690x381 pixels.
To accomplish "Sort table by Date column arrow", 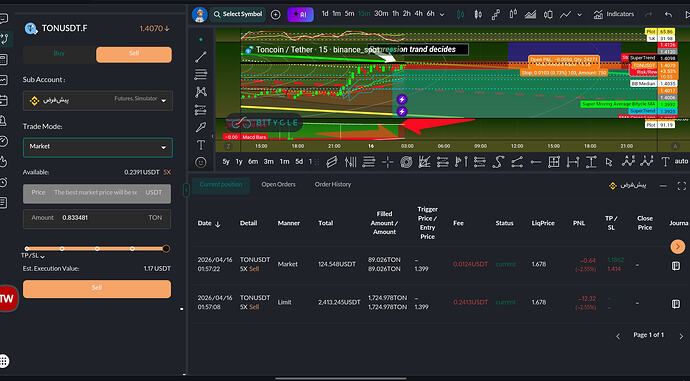I will point(218,224).
